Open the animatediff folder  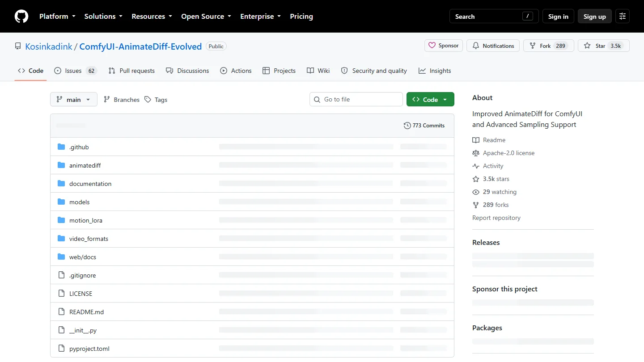click(x=85, y=165)
